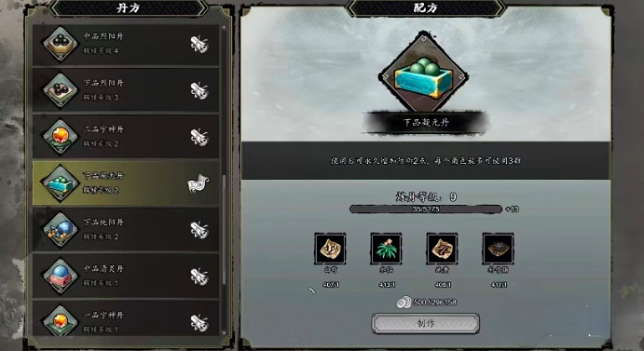Choose the 二品宁神丹 orange pill icon
Image resolution: width=644 pixels, height=351 pixels.
tap(60, 137)
